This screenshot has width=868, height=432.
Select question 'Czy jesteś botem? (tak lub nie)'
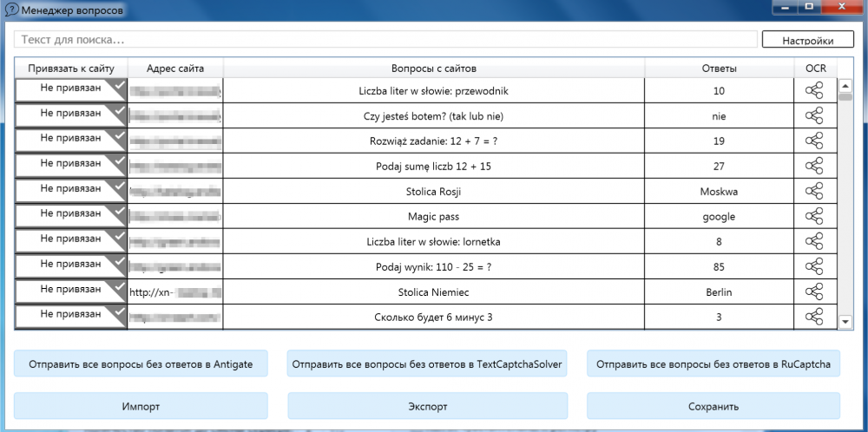[x=433, y=116]
